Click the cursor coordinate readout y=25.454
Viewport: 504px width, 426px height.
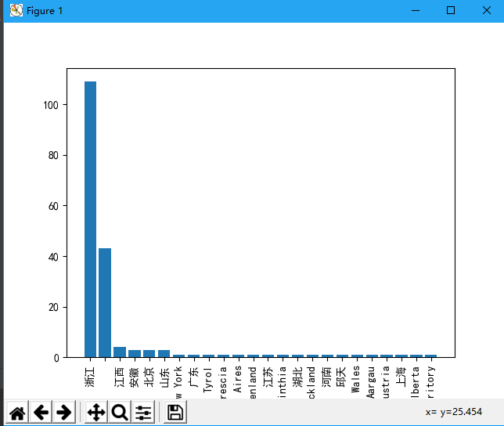pos(461,412)
